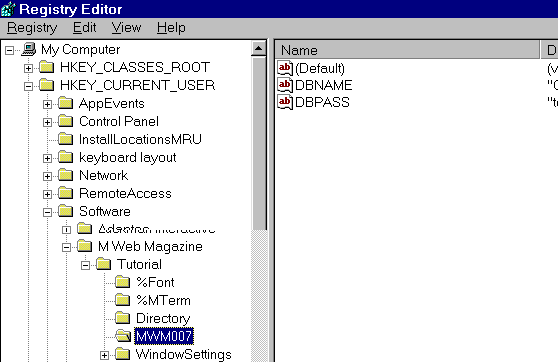Select the keyboard layout key label
558x362 pixels.
127,157
